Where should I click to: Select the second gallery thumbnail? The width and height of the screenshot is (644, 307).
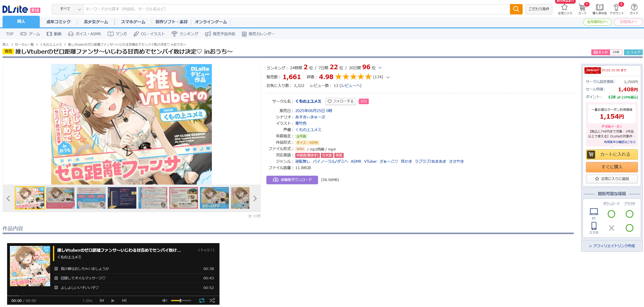[x=61, y=198]
